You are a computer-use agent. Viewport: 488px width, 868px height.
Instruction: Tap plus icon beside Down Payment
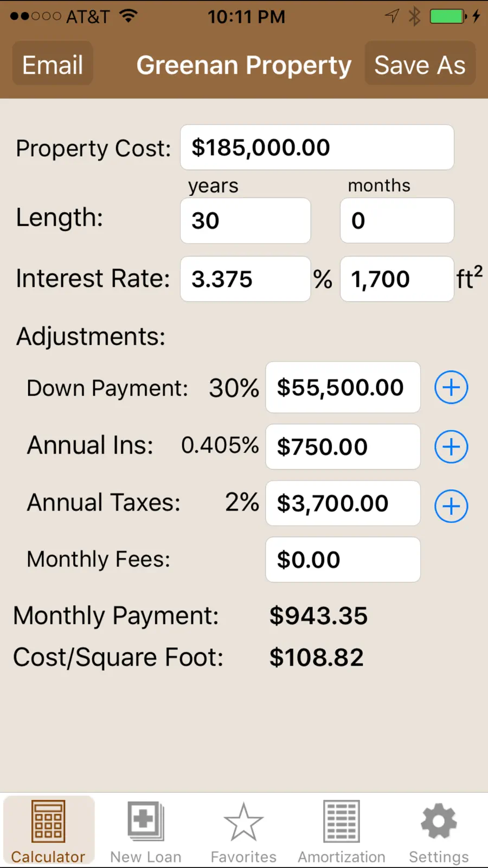(451, 387)
